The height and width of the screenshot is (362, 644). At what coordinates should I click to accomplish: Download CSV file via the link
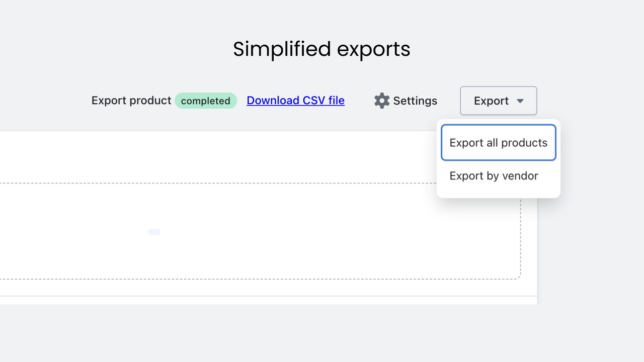[x=295, y=101]
